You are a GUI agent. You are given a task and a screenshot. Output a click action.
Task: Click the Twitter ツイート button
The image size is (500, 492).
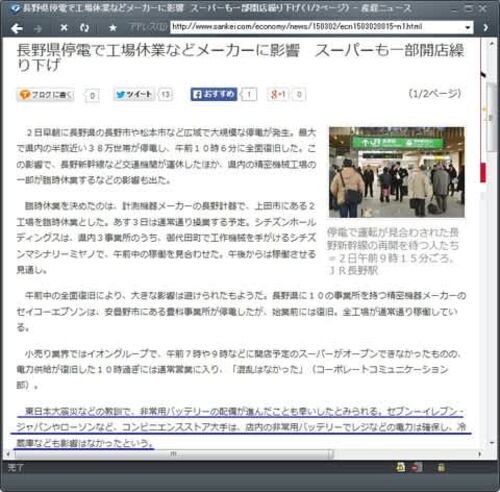(133, 95)
